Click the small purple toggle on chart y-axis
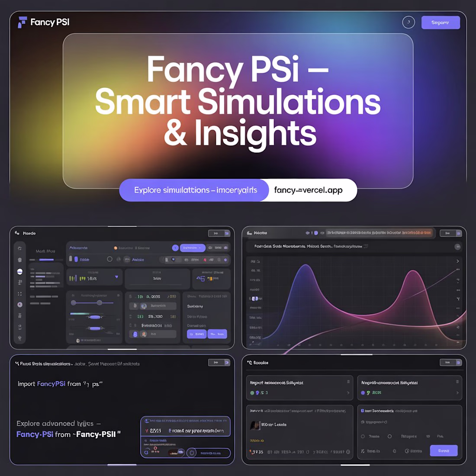 [x=255, y=299]
